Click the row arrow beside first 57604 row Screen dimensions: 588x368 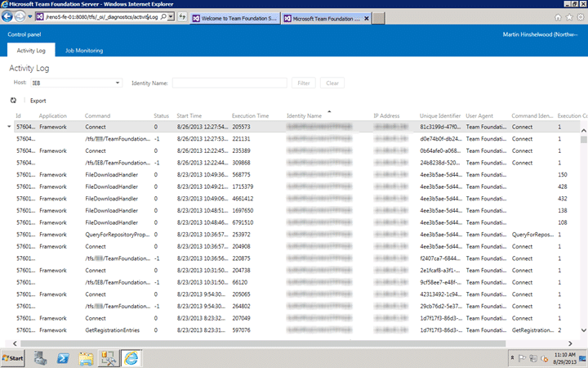tap(9, 127)
